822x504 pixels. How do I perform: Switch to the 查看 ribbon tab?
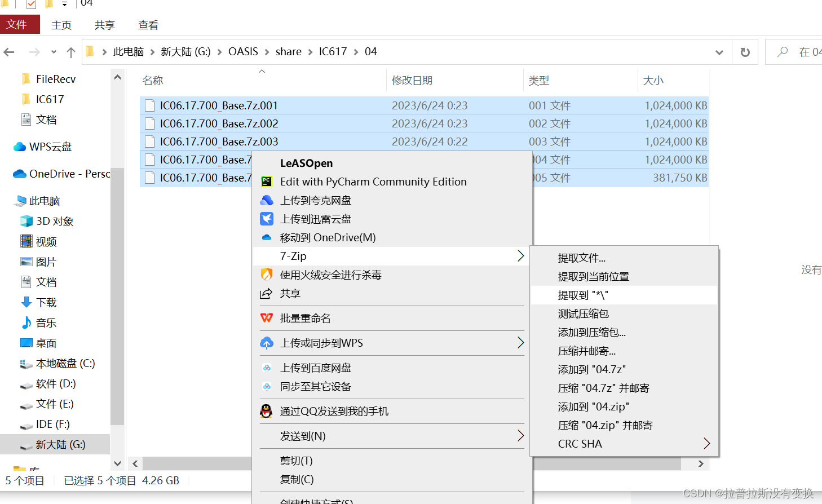[x=148, y=24]
